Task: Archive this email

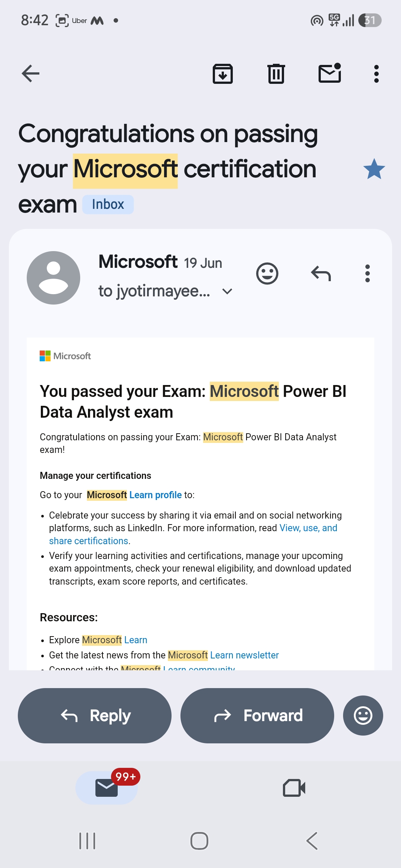Action: point(223,73)
